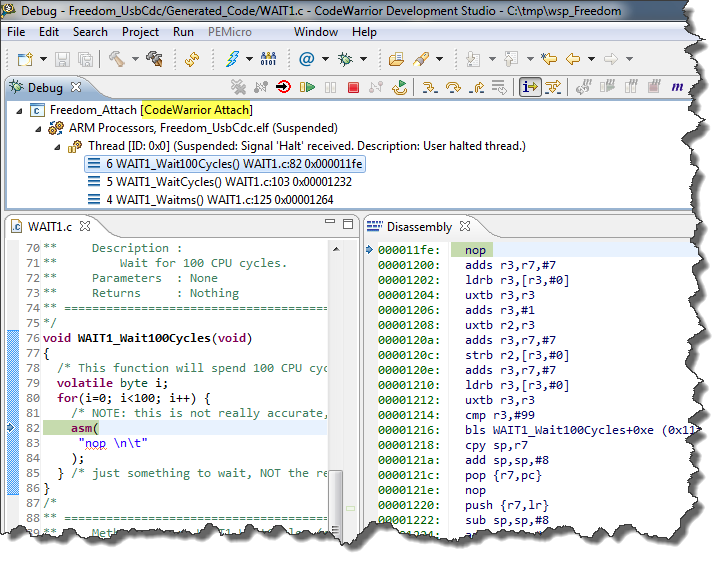Click the Resume button in Debug toolbar
The height and width of the screenshot is (565, 727).
pos(308,88)
